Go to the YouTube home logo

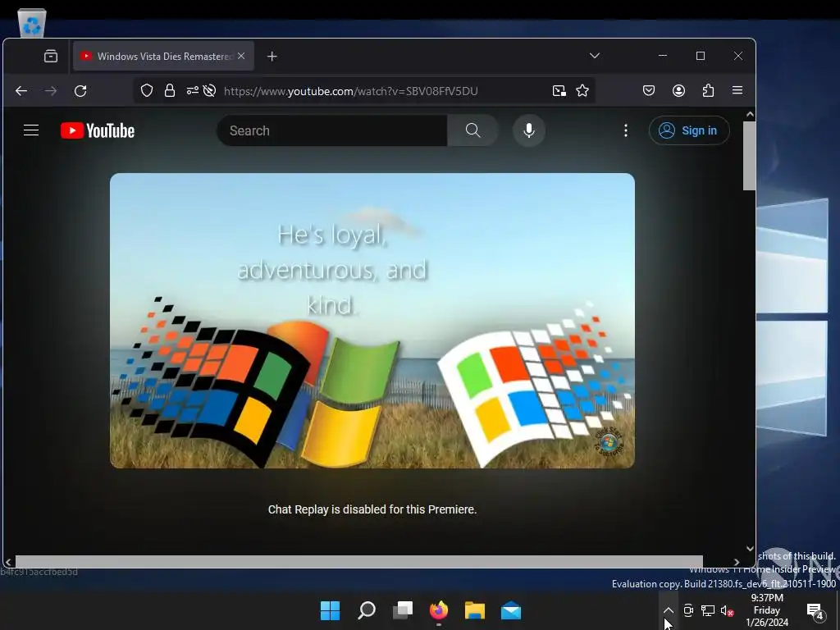[x=98, y=130]
